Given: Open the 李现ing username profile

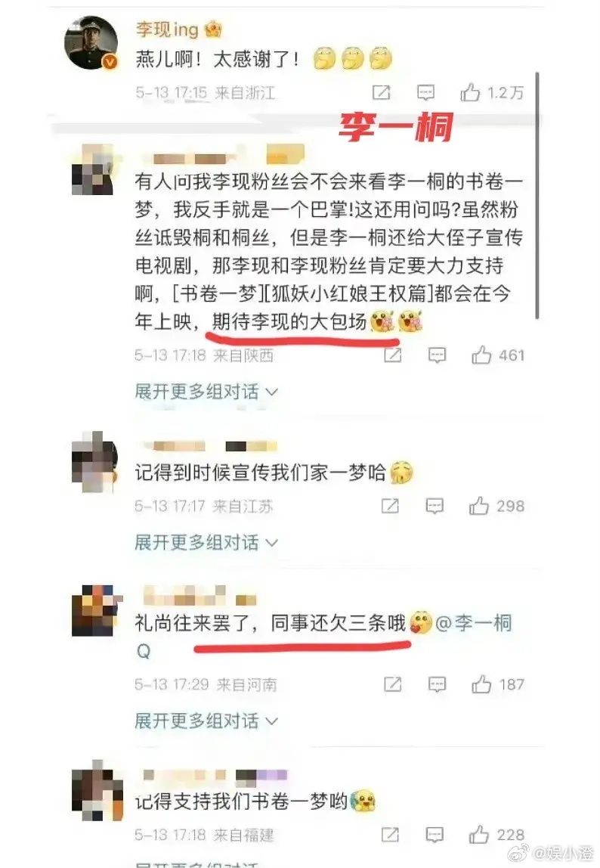Looking at the screenshot, I should pos(167,29).
